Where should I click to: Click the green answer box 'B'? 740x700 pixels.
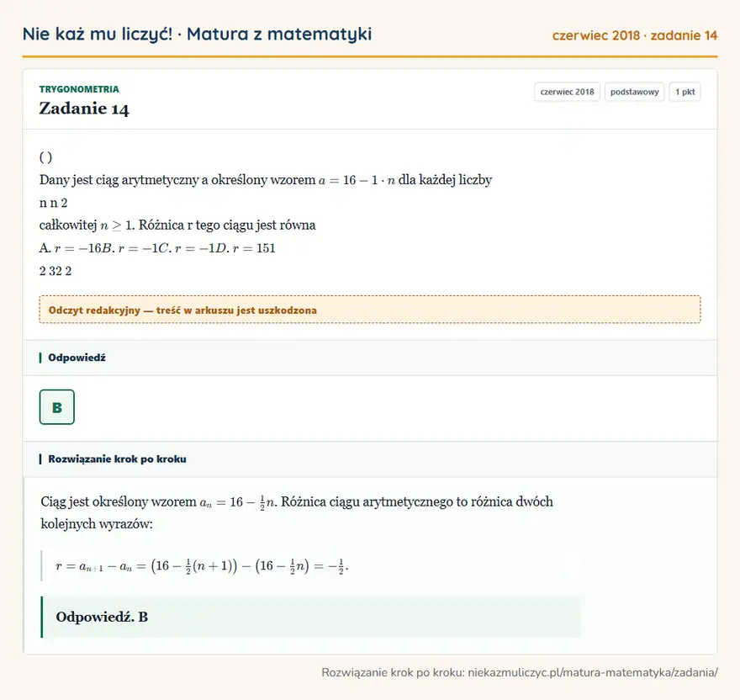(x=56, y=407)
